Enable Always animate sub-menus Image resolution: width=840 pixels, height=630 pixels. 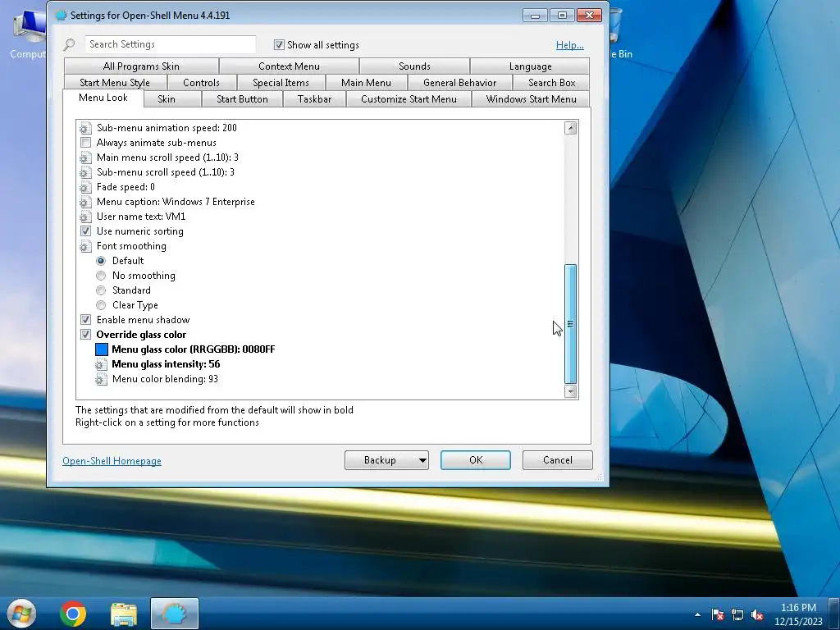click(85, 143)
